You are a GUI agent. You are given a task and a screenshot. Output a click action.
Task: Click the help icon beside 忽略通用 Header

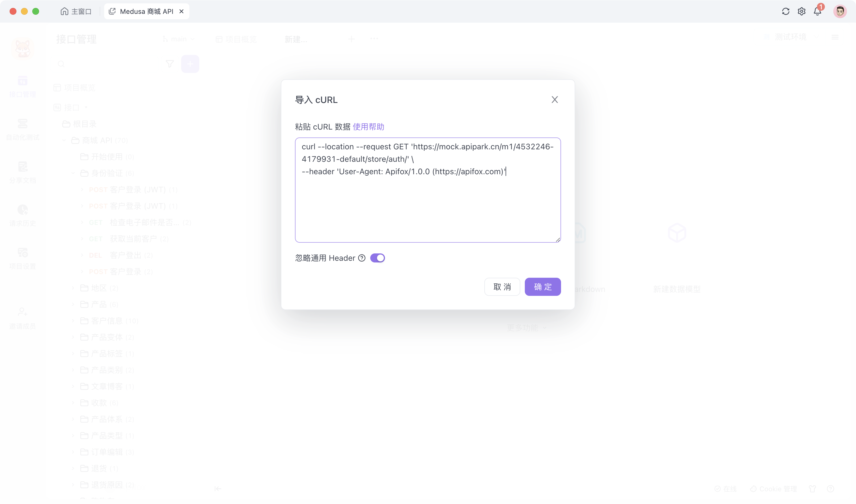click(x=361, y=258)
